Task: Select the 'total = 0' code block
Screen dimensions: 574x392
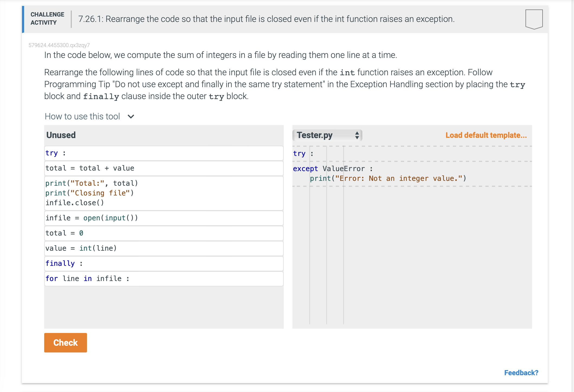Action: (164, 233)
